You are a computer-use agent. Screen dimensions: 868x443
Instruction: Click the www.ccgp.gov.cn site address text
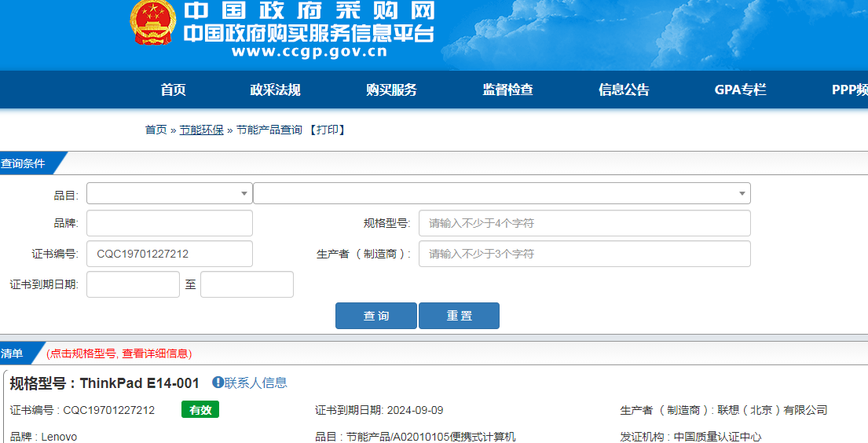pos(309,52)
